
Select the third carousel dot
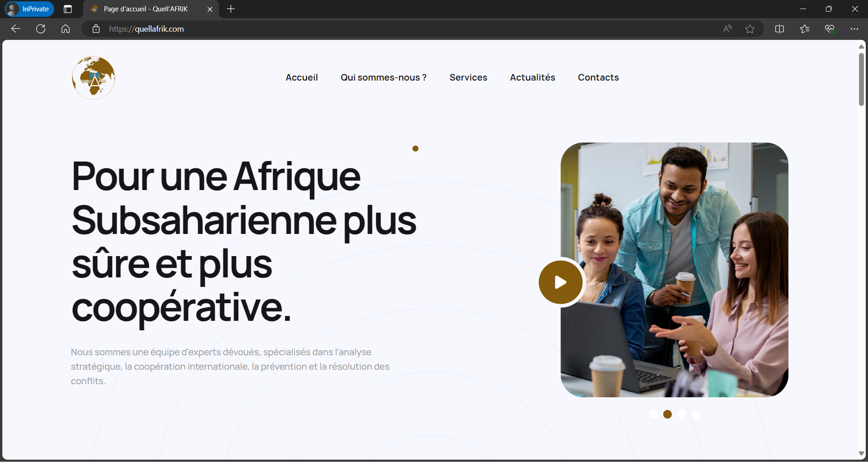click(x=682, y=414)
